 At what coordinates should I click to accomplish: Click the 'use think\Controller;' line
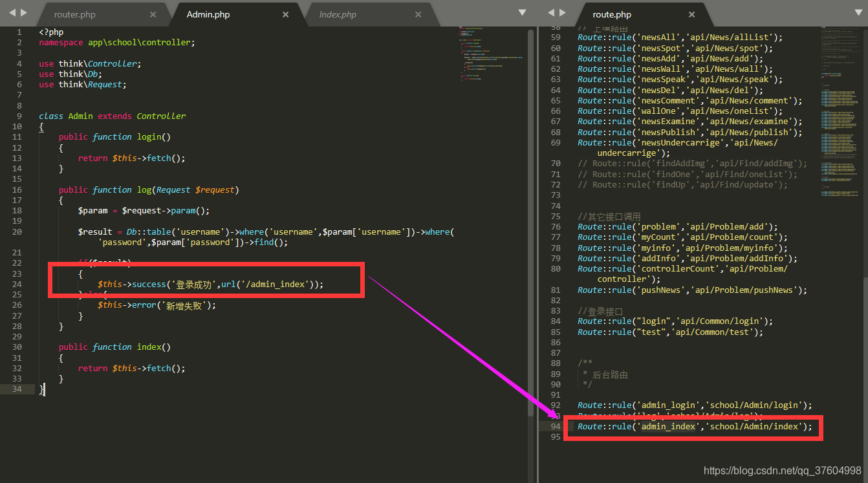click(x=89, y=63)
